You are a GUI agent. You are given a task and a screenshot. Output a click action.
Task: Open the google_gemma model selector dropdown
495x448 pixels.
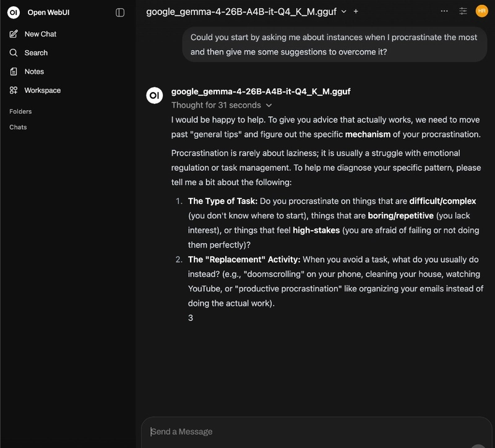point(344,11)
